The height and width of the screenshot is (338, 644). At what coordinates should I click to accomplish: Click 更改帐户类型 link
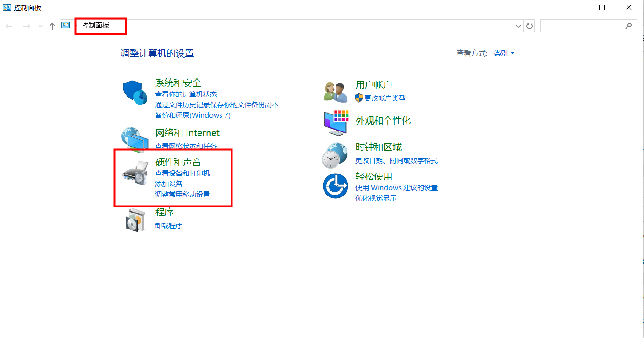pyautogui.click(x=385, y=98)
